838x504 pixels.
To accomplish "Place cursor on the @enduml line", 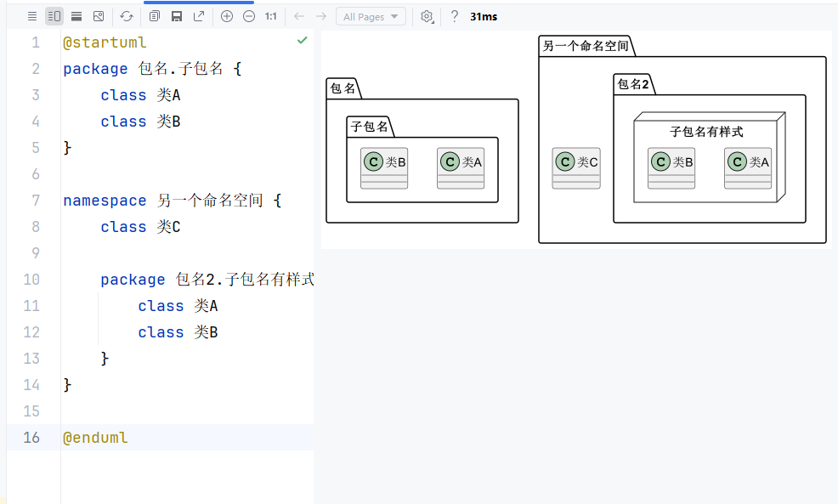I will coord(95,438).
